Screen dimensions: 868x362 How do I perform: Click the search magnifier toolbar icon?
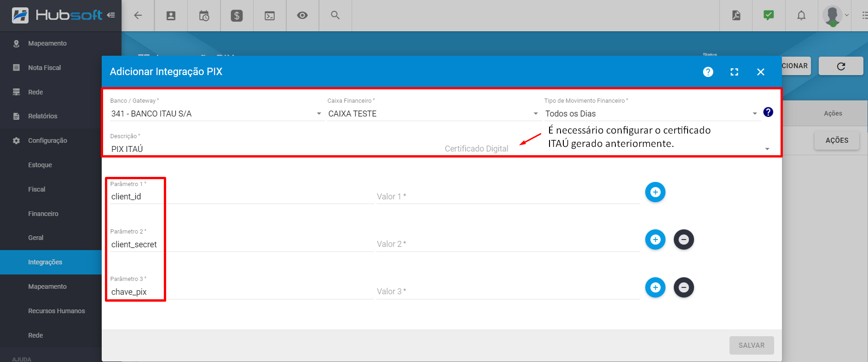click(335, 15)
